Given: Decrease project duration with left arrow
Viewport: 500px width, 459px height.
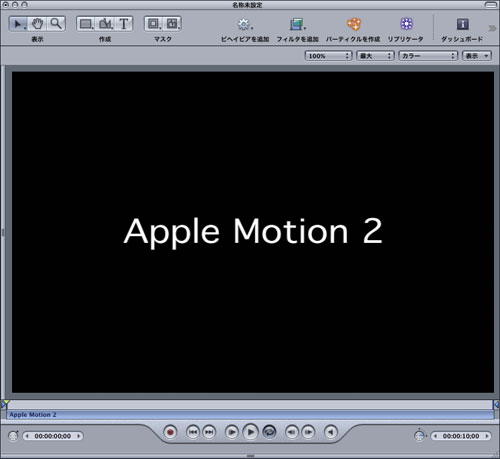Looking at the screenshot, I should click(x=435, y=436).
